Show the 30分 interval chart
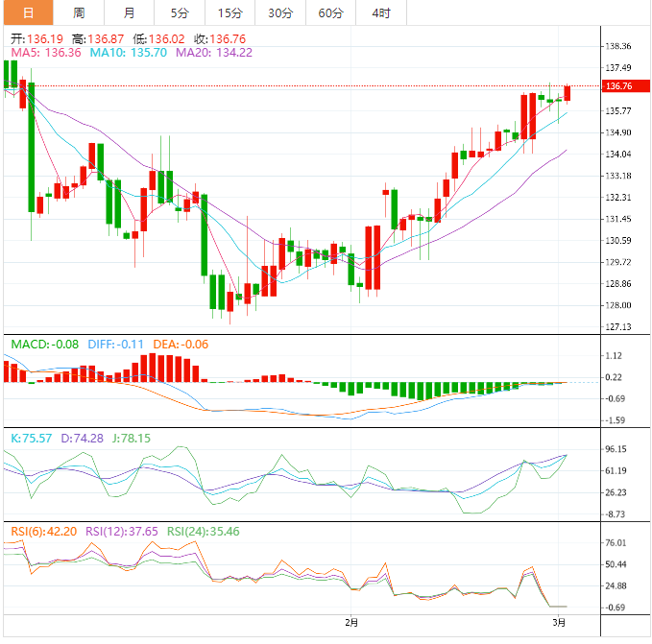Viewport: 652px width, 644px height. tap(280, 12)
